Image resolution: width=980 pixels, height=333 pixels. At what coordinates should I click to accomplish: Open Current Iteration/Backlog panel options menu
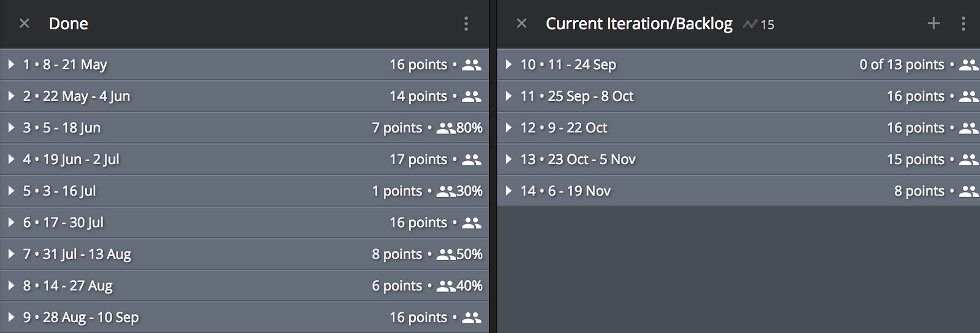pyautogui.click(x=963, y=24)
